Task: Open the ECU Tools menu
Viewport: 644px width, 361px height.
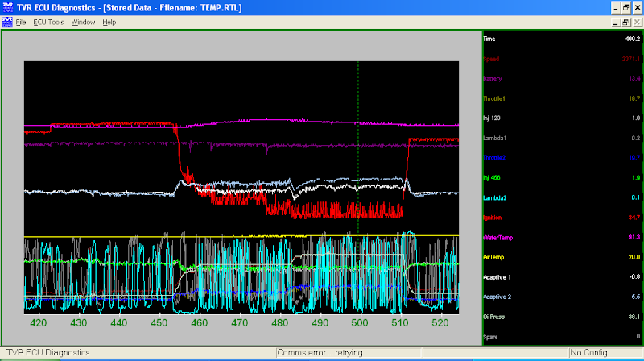Action: (48, 23)
